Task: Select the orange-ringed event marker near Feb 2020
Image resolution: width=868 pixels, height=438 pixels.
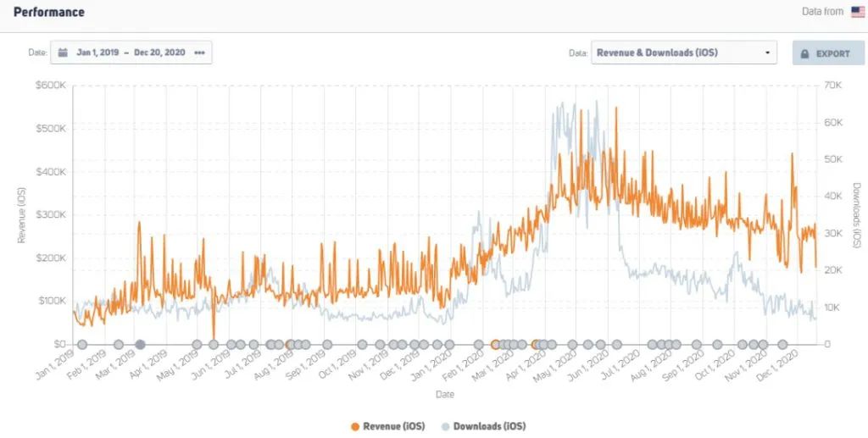Action: 496,345
